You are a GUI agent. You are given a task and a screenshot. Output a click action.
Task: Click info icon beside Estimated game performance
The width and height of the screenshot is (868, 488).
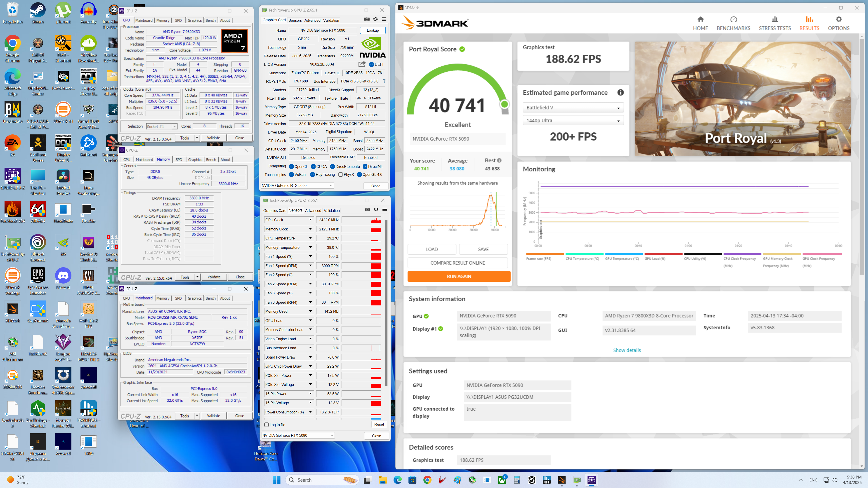[620, 92]
